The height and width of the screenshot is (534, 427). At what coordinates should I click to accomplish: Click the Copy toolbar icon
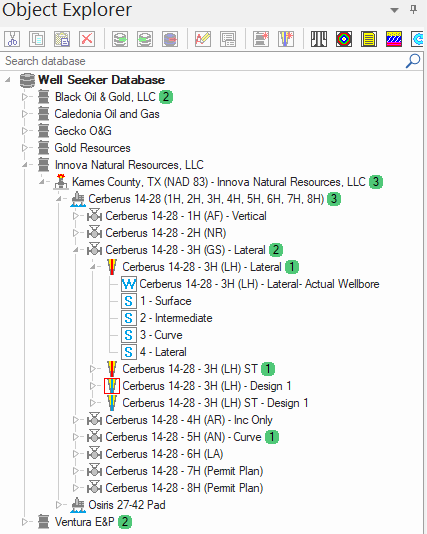37,39
